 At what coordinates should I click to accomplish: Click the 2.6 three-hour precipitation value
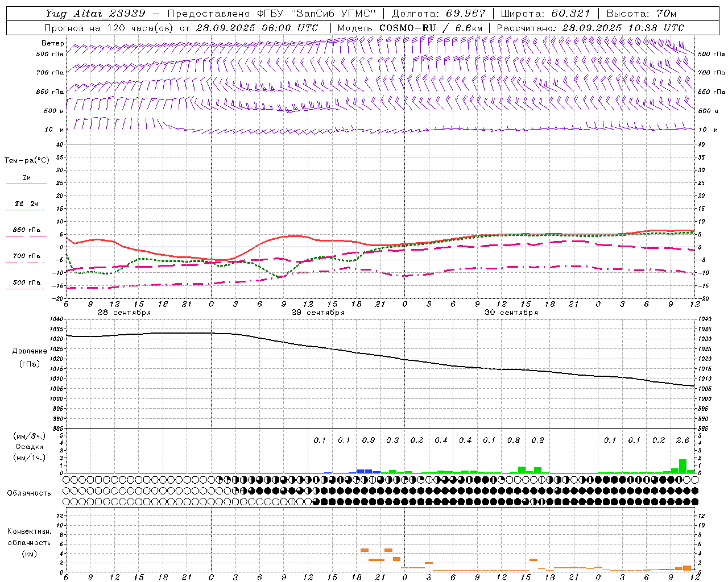pos(682,440)
